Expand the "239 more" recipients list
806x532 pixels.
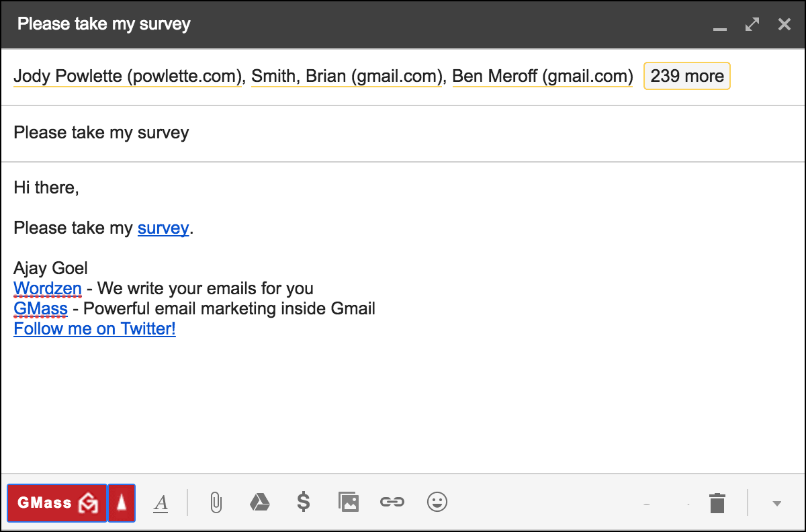click(x=686, y=76)
